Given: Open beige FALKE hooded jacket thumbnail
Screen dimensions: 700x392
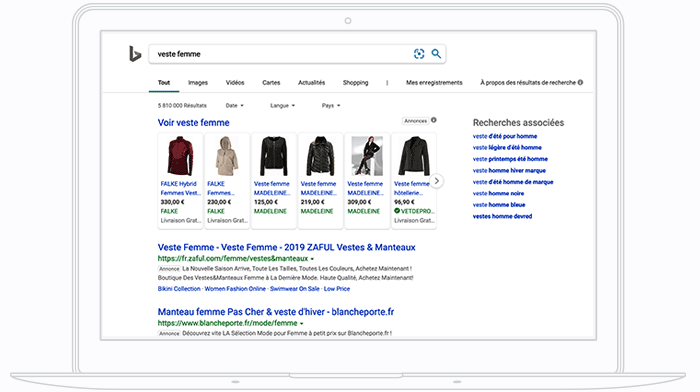Looking at the screenshot, I should click(227, 156).
